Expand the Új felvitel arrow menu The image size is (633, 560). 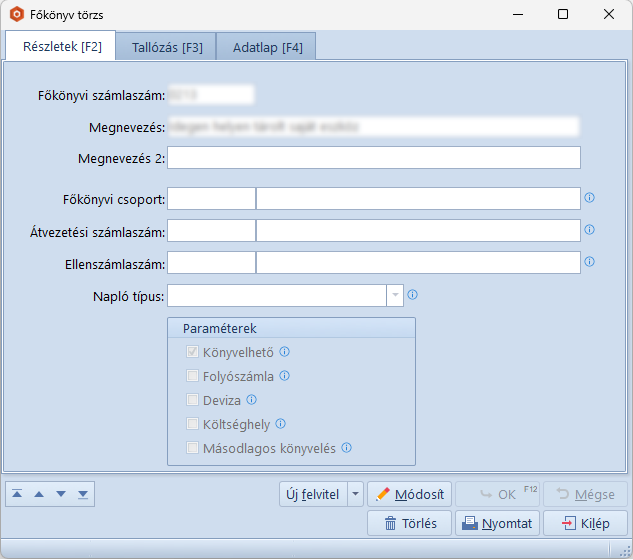355,494
